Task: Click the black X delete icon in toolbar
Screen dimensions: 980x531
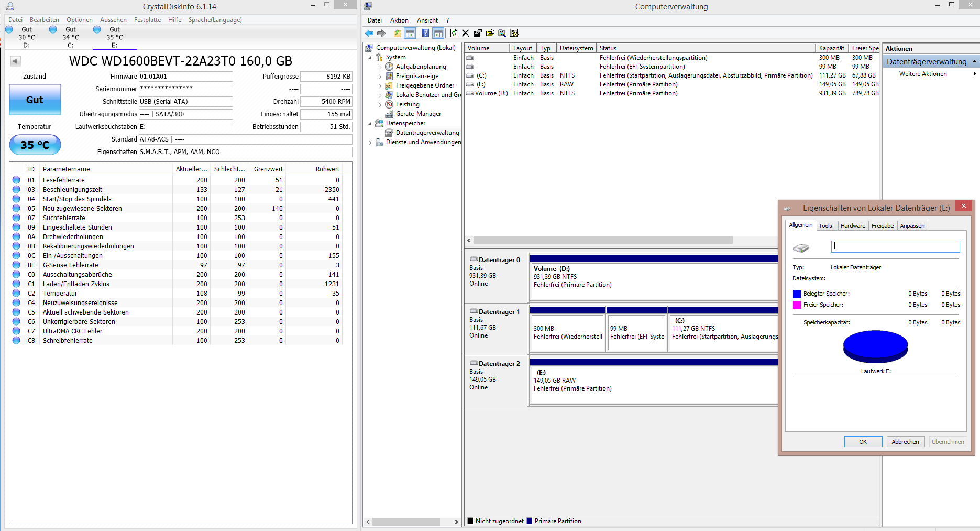Action: click(x=465, y=34)
